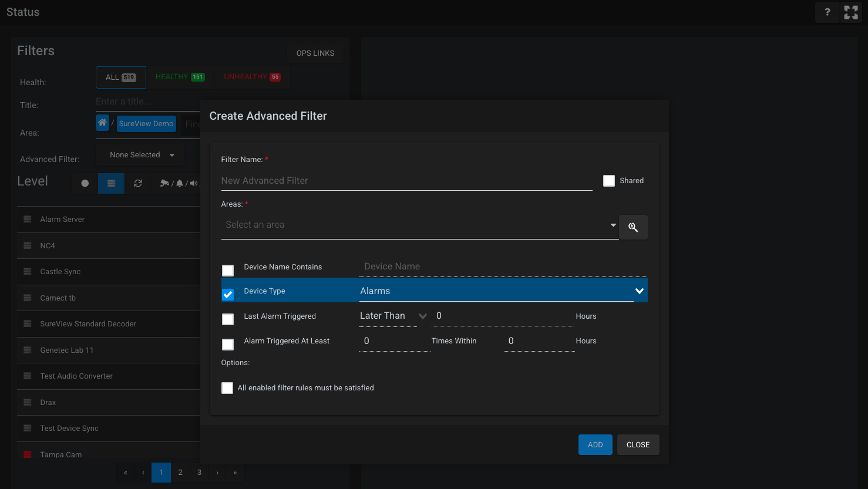Screen dimensions: 868x489
Task: Click the Filter Name input field
Action: (x=406, y=181)
